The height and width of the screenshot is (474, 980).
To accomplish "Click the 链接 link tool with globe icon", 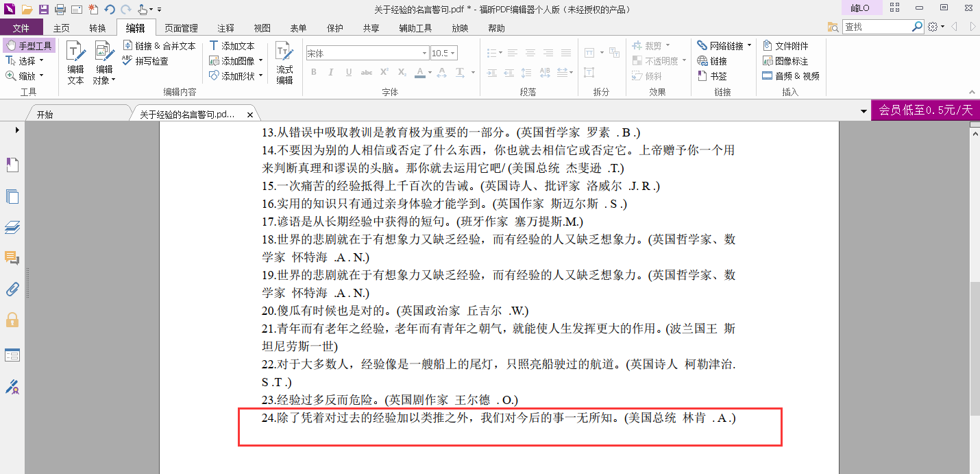I will pyautogui.click(x=712, y=61).
